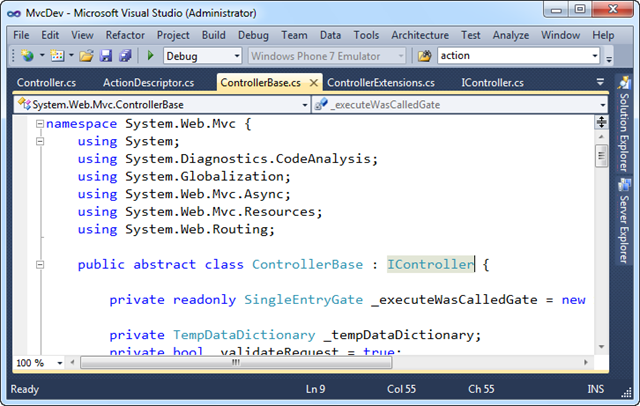Open the Solution Explorer side panel
This screenshot has width=640, height=406.
click(x=624, y=123)
